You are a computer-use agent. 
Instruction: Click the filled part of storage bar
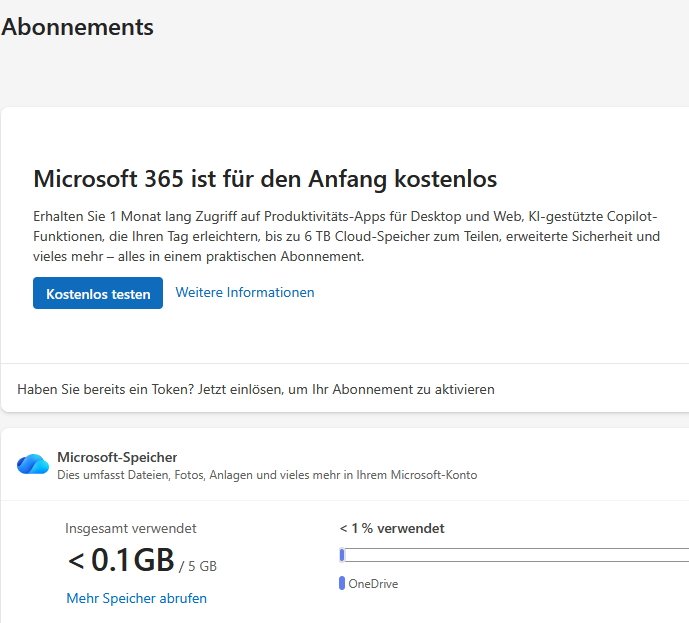pos(342,555)
